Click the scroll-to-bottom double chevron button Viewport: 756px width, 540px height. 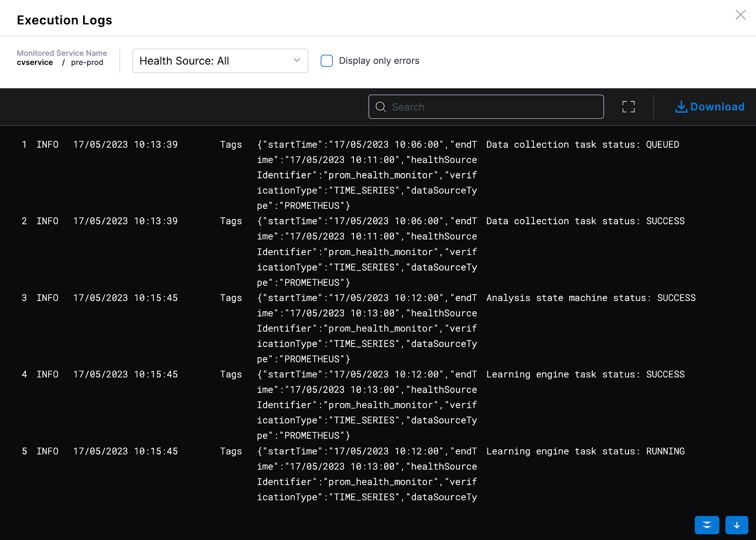pos(706,525)
